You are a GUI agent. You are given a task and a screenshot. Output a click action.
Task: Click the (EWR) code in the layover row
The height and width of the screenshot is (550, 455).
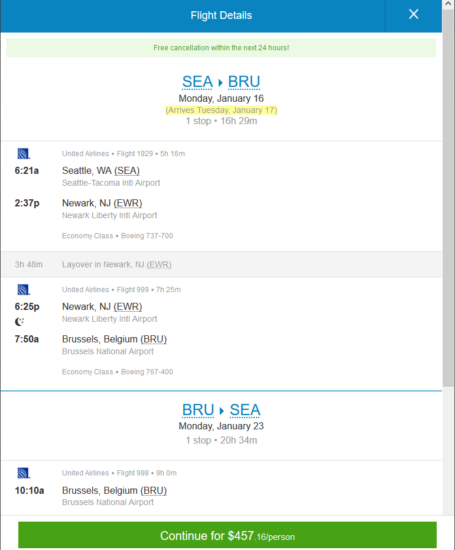(x=159, y=265)
